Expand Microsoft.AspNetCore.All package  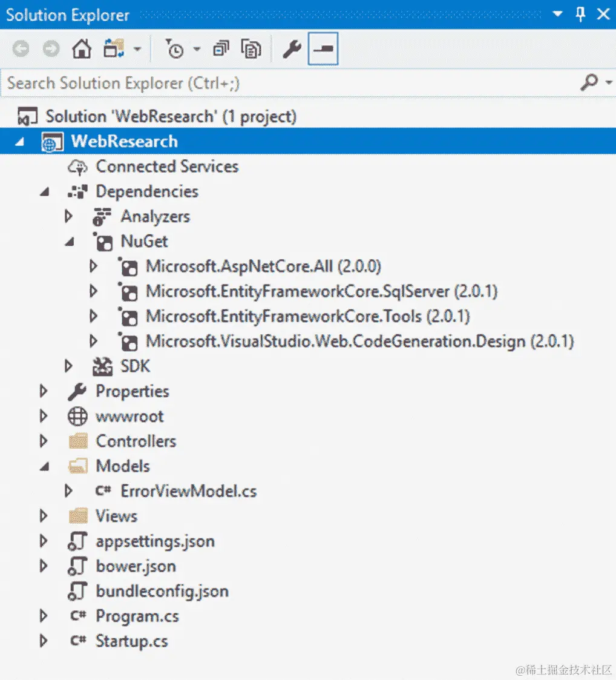[93, 266]
